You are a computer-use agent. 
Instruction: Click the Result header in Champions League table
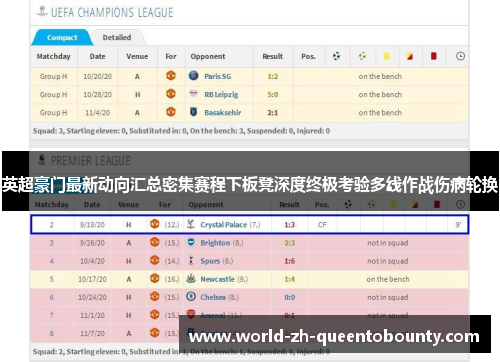(272, 56)
